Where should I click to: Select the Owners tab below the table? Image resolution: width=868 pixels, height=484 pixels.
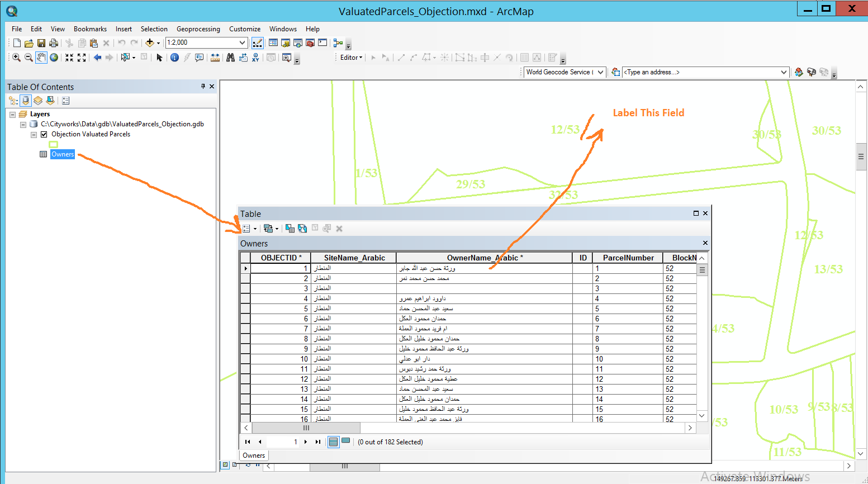[254, 455]
